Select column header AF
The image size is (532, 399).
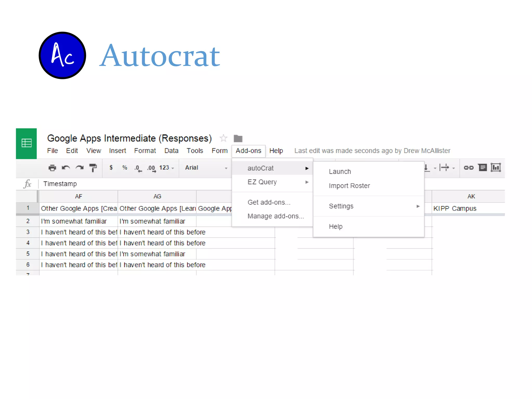79,196
